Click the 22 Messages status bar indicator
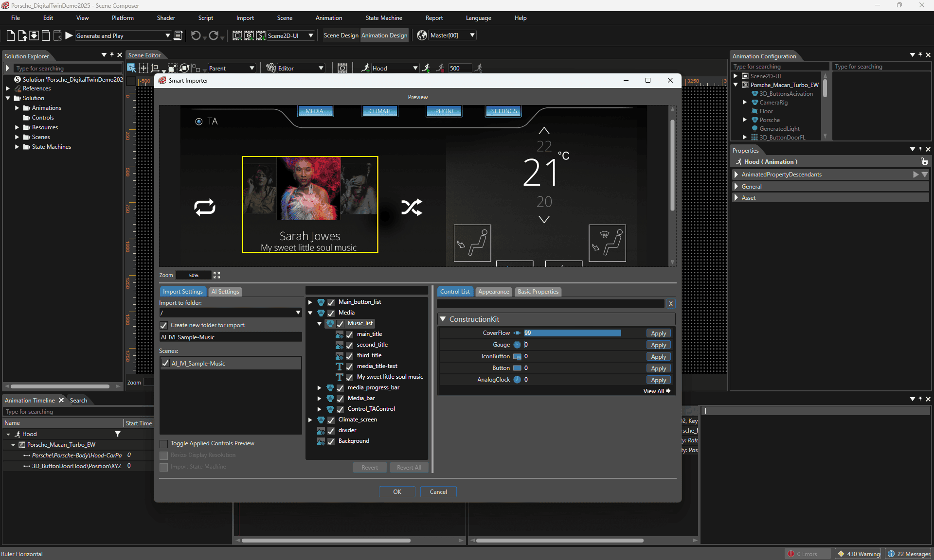934x560 pixels. click(x=909, y=554)
